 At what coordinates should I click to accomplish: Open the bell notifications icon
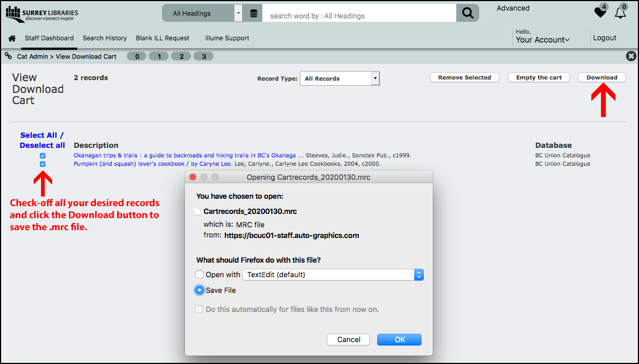tap(620, 12)
